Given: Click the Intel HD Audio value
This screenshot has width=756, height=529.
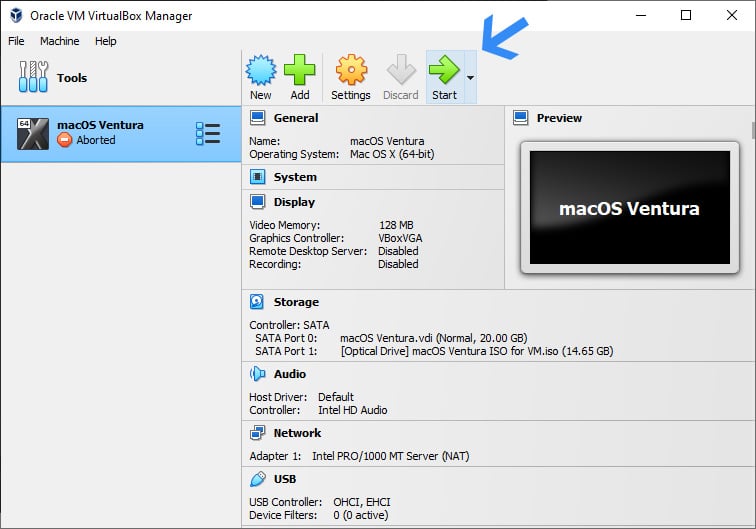Looking at the screenshot, I should coord(353,410).
